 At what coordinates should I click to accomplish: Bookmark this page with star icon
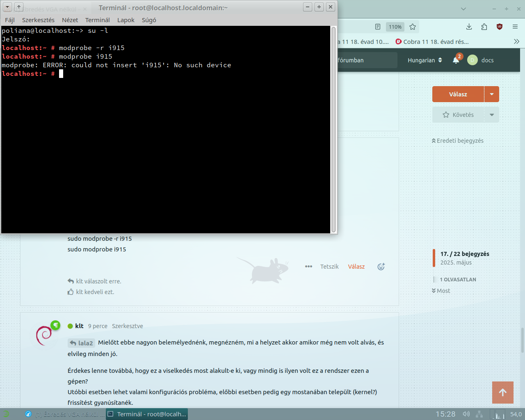click(x=413, y=27)
